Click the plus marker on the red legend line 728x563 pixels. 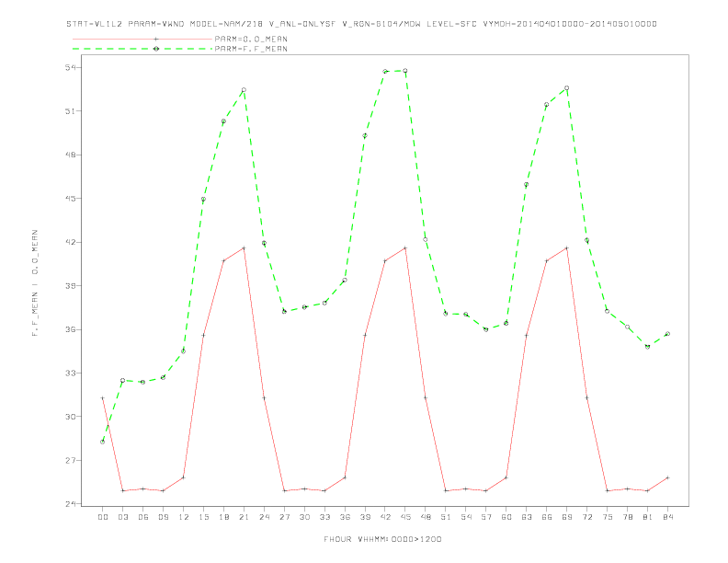pyautogui.click(x=156, y=39)
